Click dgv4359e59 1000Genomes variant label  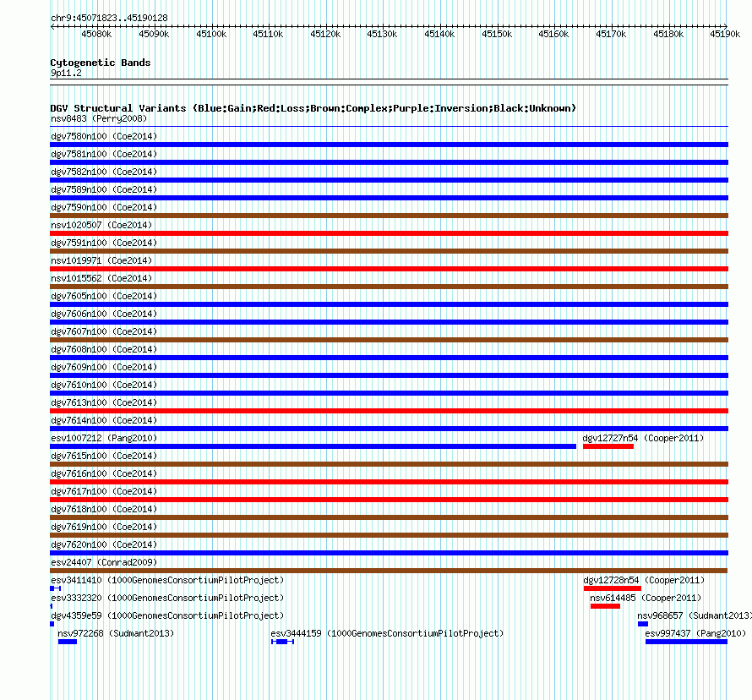(167, 615)
